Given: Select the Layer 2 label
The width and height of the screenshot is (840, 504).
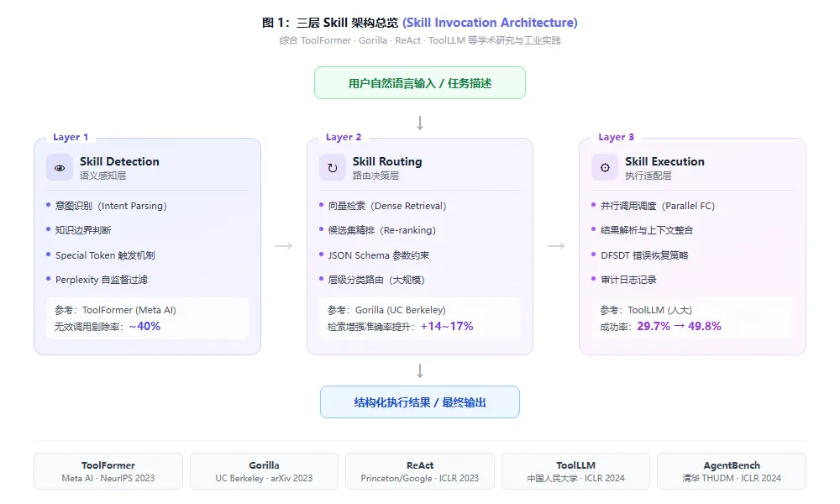Looking at the screenshot, I should point(344,137).
